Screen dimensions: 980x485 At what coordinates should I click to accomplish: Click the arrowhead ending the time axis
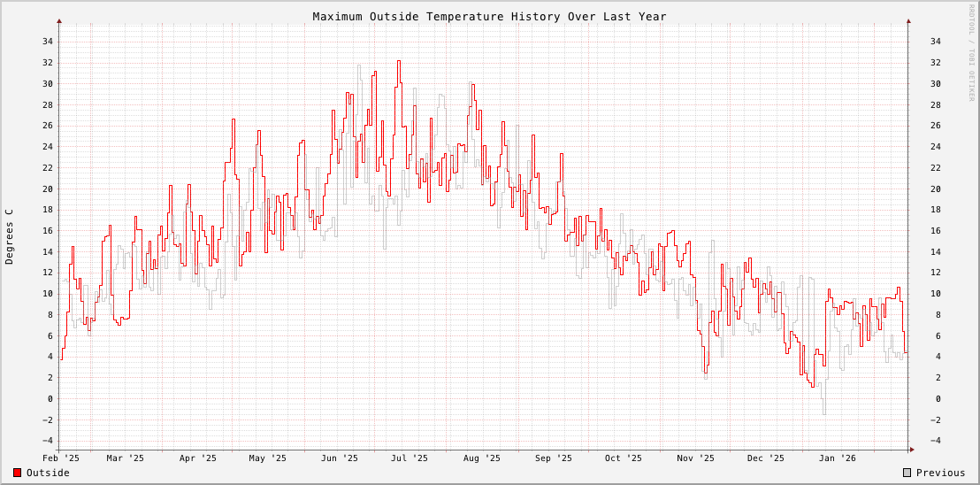(x=911, y=450)
